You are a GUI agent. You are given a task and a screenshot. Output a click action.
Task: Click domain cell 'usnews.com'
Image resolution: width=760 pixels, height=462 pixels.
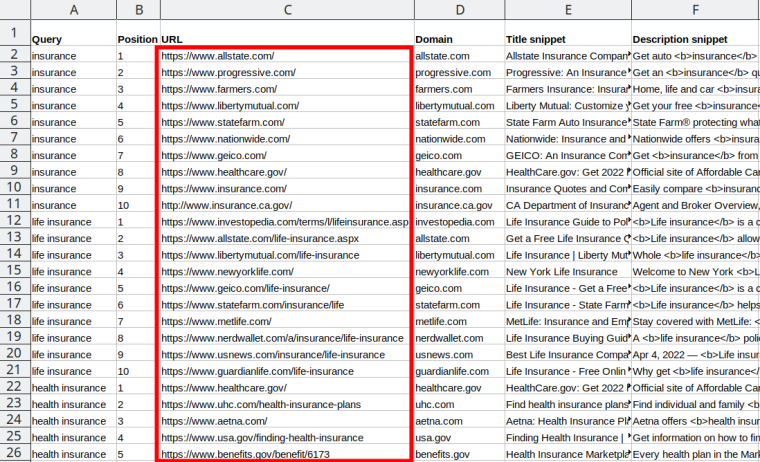(x=459, y=354)
